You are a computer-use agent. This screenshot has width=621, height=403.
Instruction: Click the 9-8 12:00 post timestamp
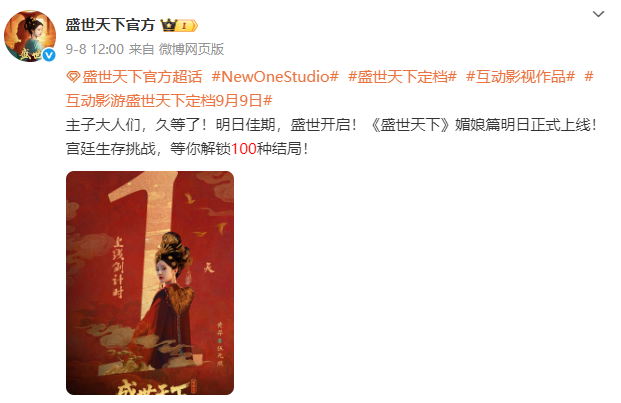[x=95, y=49]
